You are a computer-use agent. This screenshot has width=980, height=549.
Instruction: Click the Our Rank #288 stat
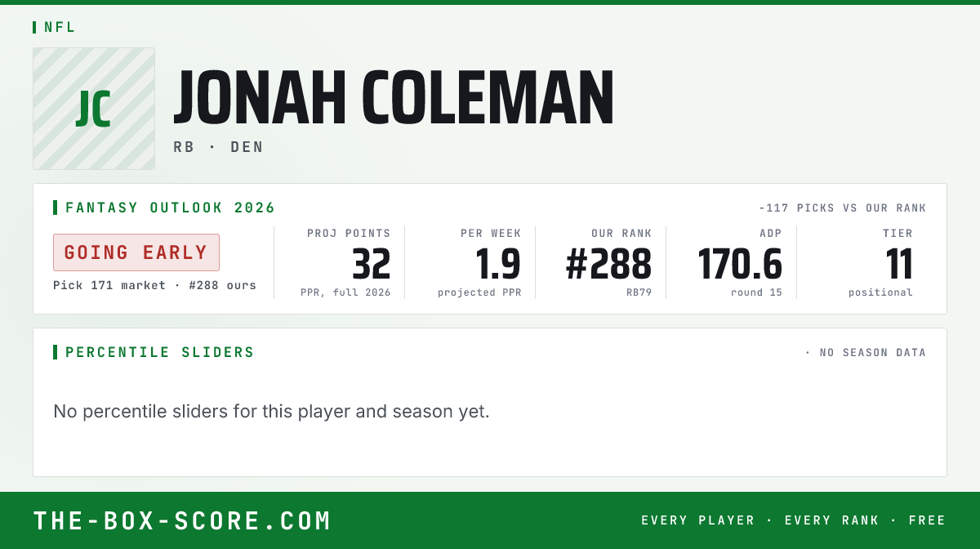(608, 265)
